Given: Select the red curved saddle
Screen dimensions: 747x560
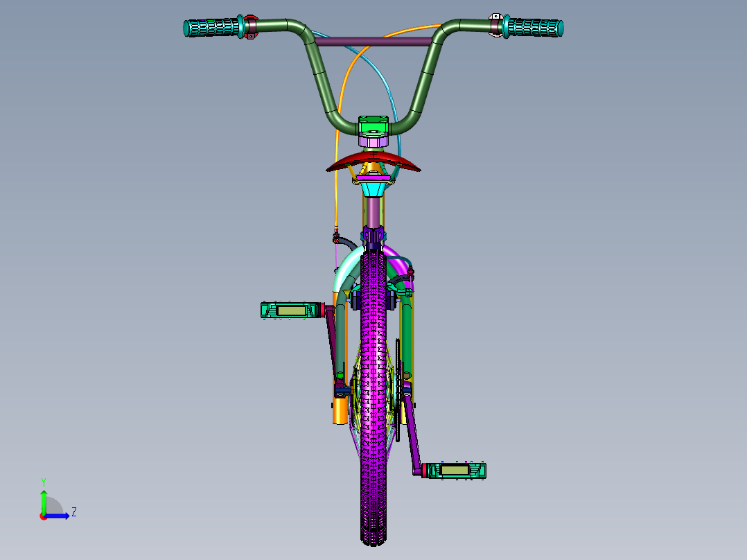Looking at the screenshot, I should [x=373, y=162].
